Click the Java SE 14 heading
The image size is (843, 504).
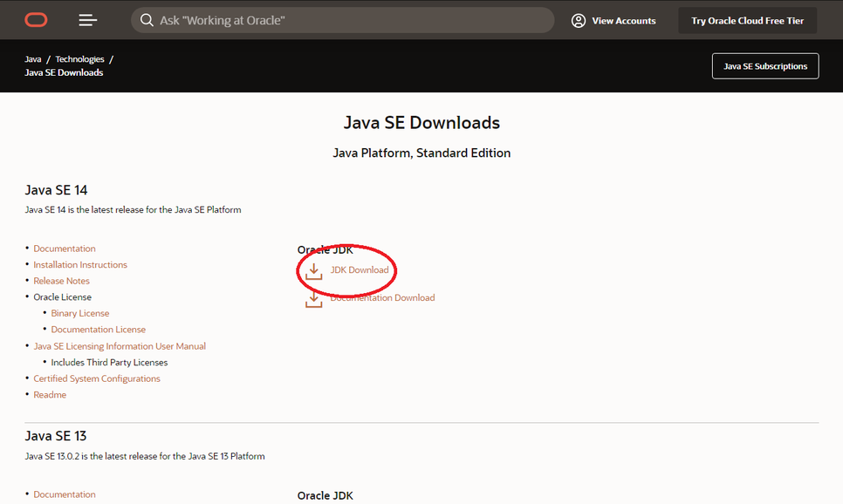point(56,190)
